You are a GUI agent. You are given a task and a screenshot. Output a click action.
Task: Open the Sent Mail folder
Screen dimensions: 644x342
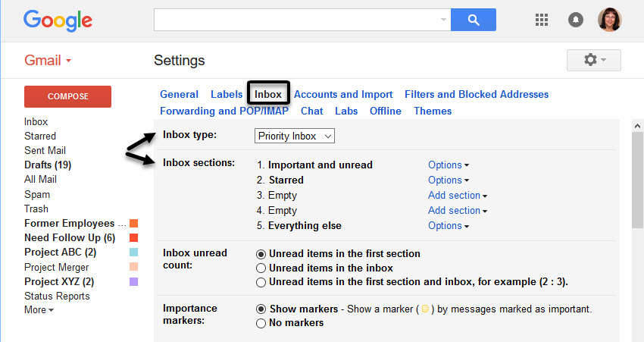(x=45, y=150)
